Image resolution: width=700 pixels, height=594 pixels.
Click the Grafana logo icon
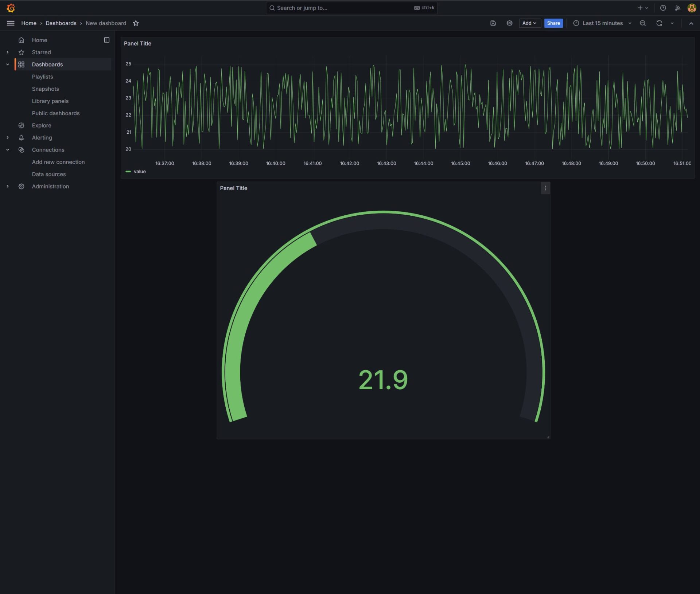(x=11, y=8)
